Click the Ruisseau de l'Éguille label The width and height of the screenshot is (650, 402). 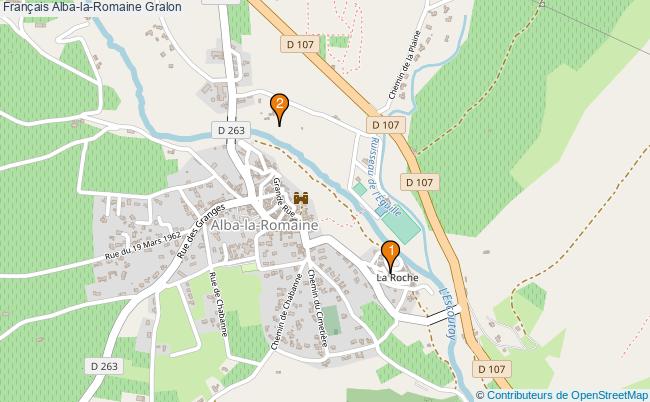coord(385,176)
